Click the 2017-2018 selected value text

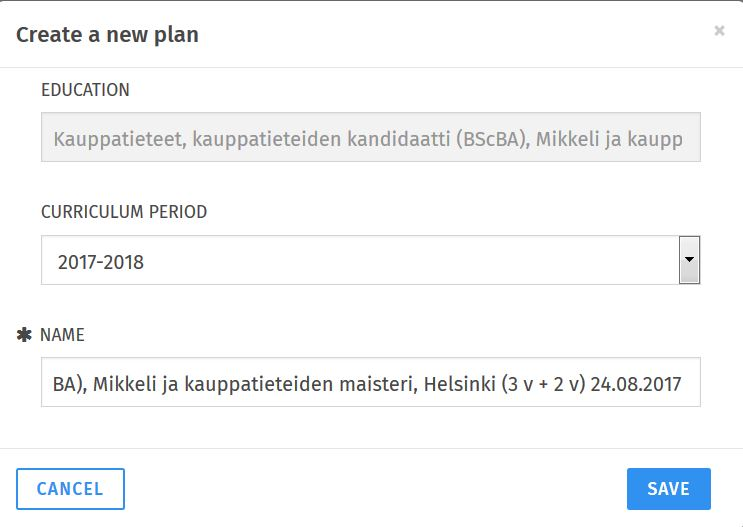tap(101, 262)
